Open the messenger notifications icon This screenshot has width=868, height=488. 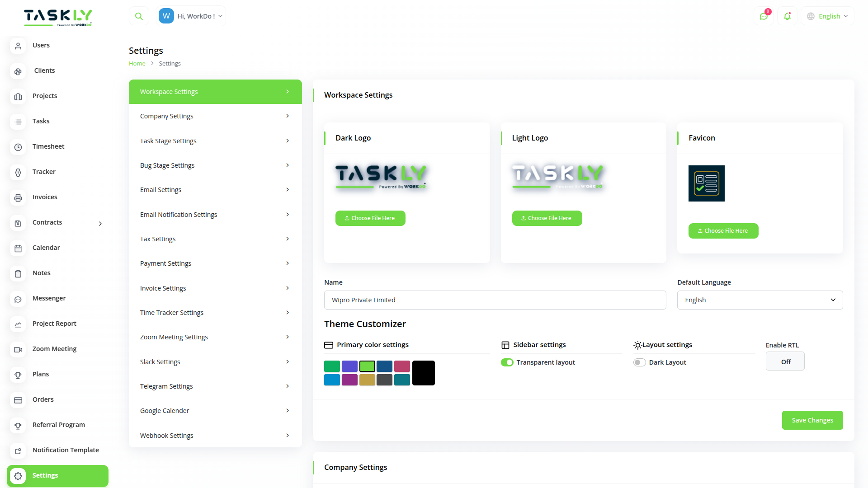tap(764, 16)
